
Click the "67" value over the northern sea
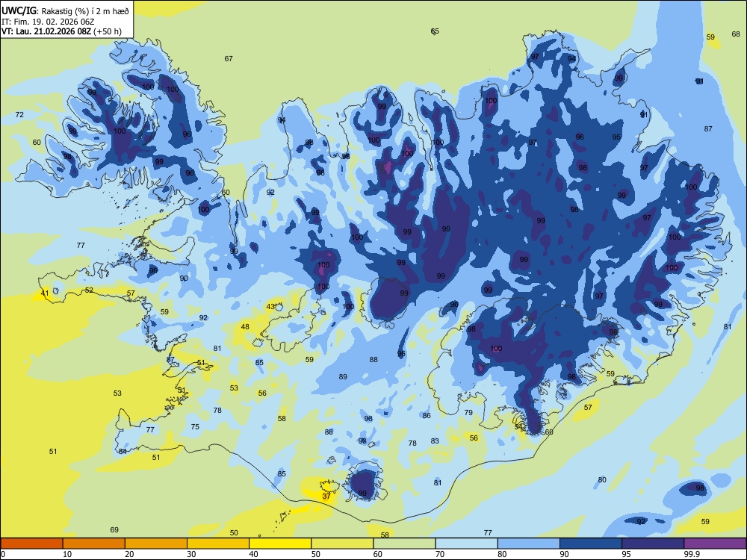coord(229,58)
